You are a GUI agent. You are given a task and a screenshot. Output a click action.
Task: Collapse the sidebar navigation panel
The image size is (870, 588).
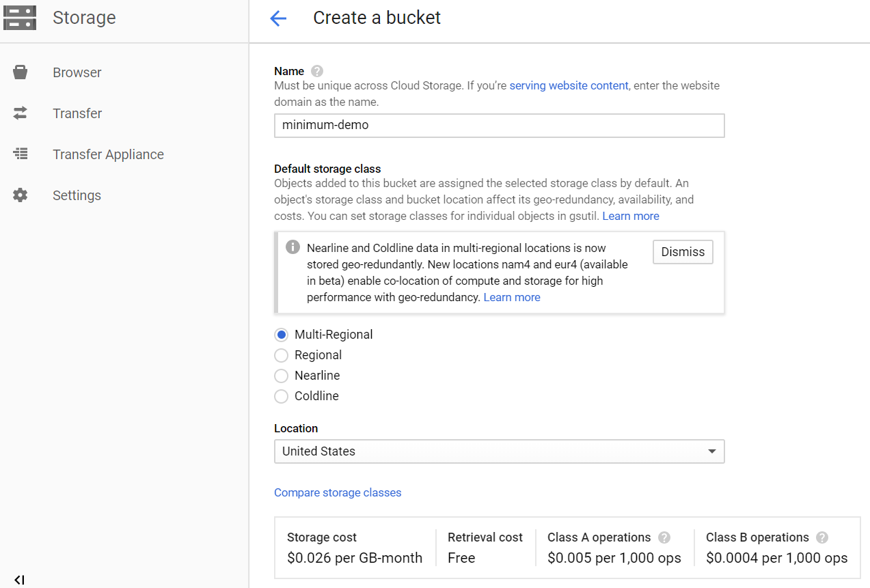pyautogui.click(x=19, y=580)
